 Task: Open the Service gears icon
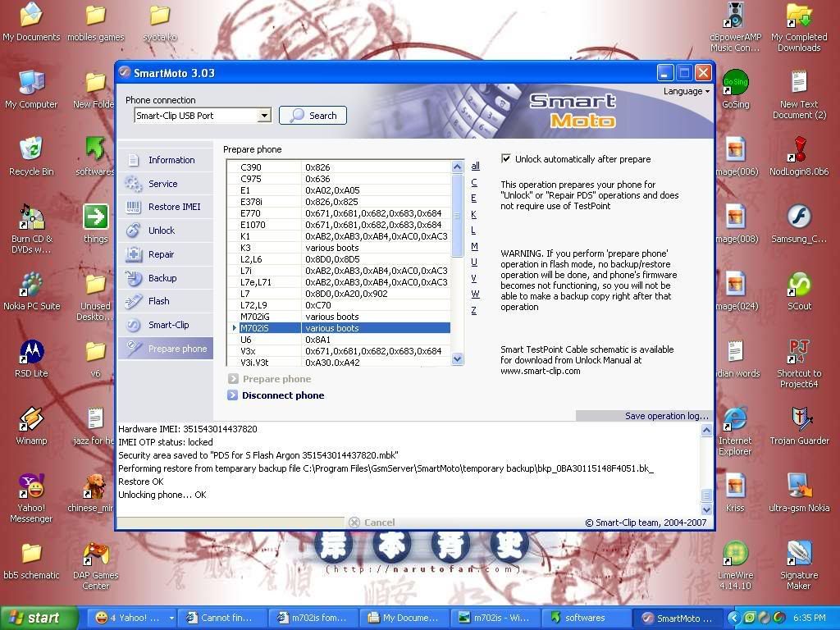point(134,183)
